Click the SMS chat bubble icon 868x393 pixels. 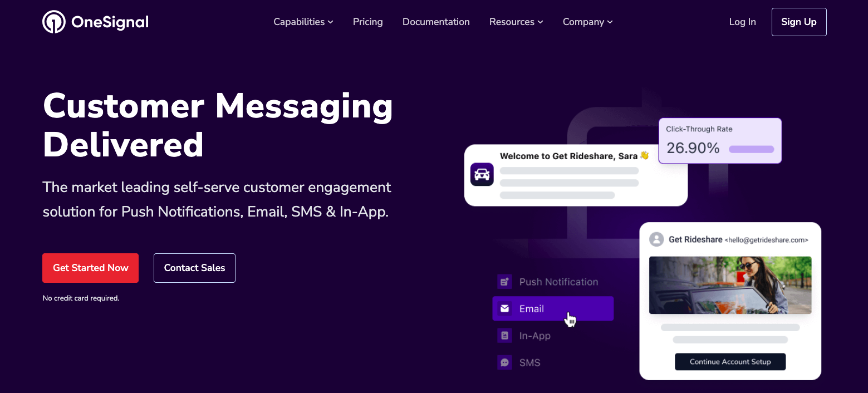pyautogui.click(x=504, y=363)
